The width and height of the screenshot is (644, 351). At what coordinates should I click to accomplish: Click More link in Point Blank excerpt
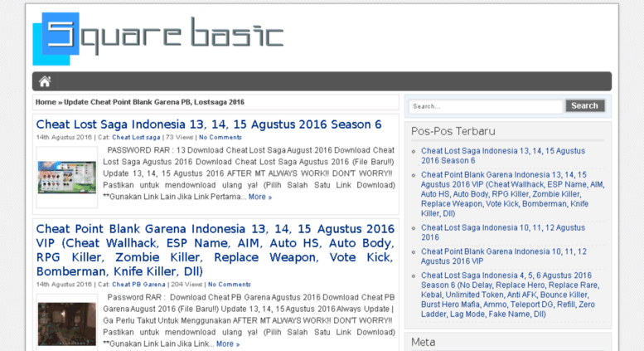[x=228, y=344]
